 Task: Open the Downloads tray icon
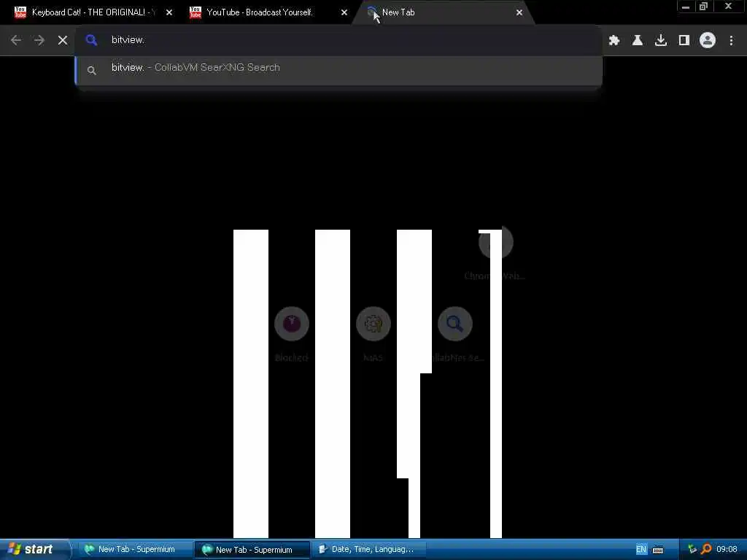(x=661, y=41)
